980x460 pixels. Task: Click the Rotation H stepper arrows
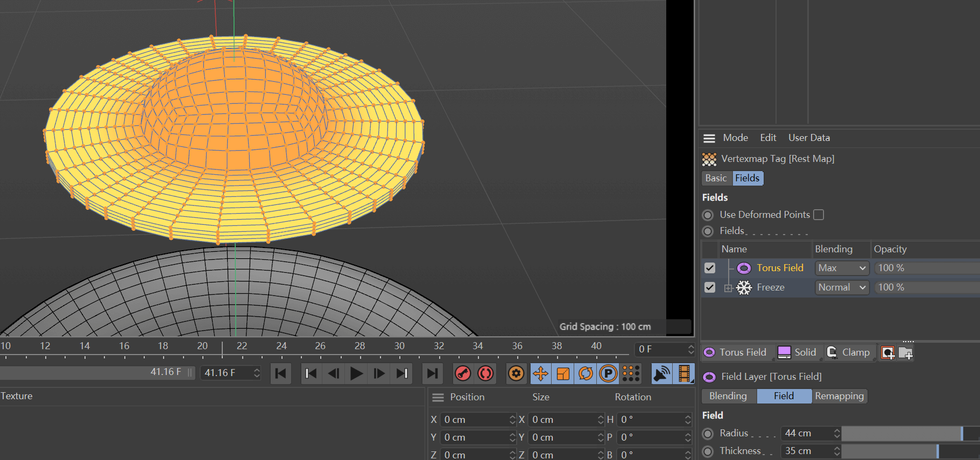(x=688, y=420)
